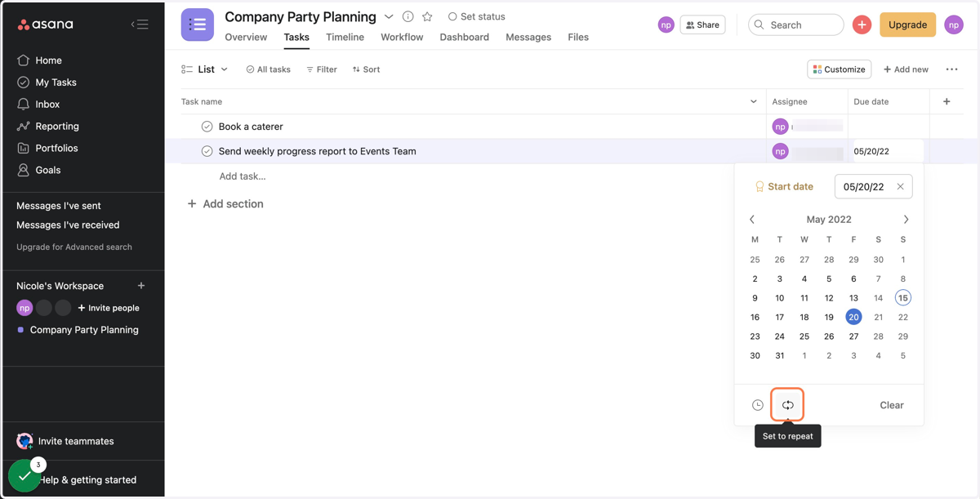Open the Sort options

tap(366, 69)
